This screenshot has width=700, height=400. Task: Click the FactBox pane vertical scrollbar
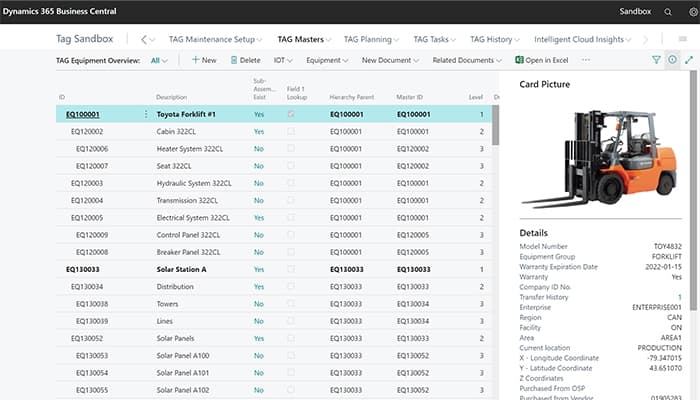click(x=693, y=191)
